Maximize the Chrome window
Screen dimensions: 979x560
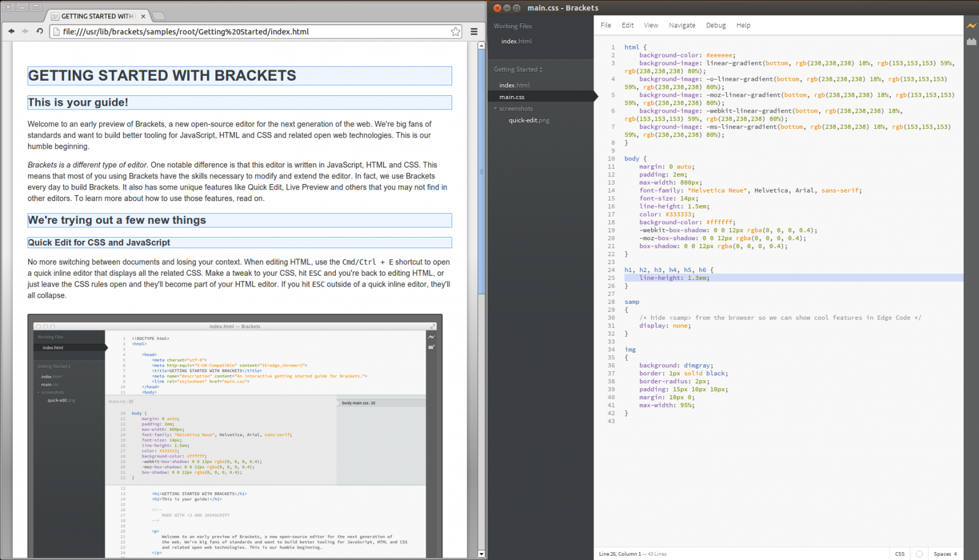(36, 7)
